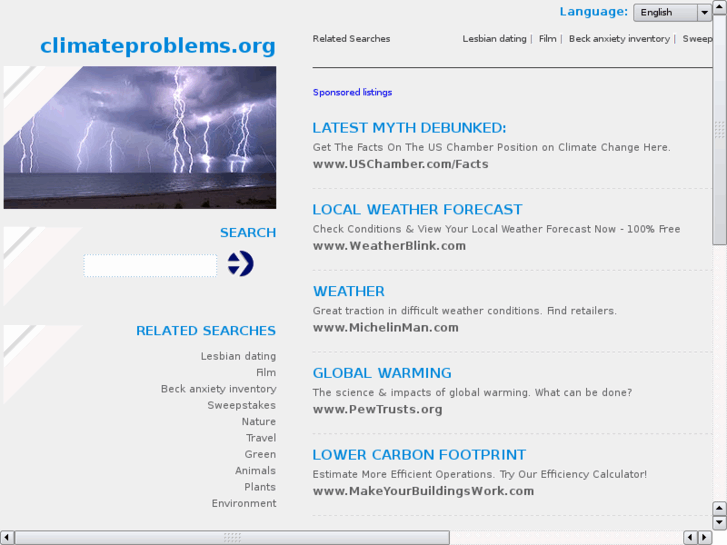Open the Sponsored listings link
This screenshot has height=545, width=727.
pyautogui.click(x=352, y=92)
